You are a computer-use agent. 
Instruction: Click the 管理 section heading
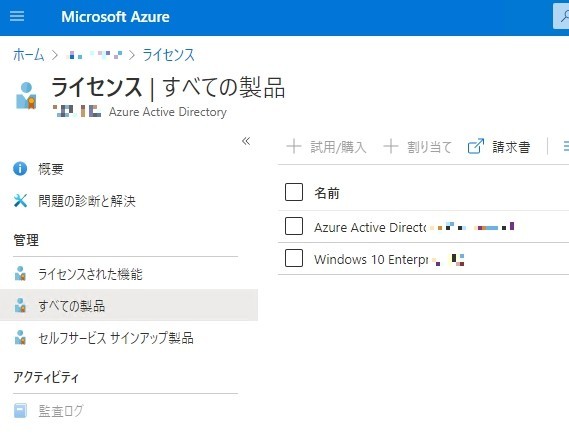pos(26,240)
